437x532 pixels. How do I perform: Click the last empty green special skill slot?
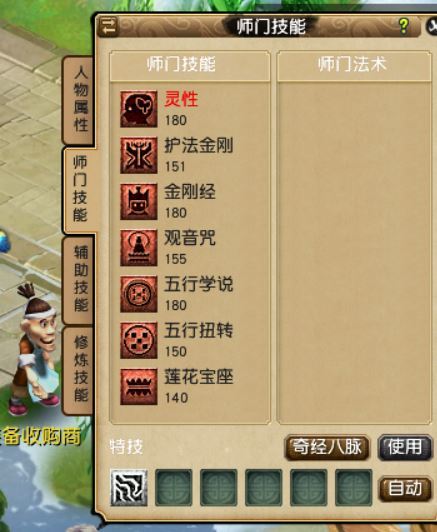pos(354,488)
